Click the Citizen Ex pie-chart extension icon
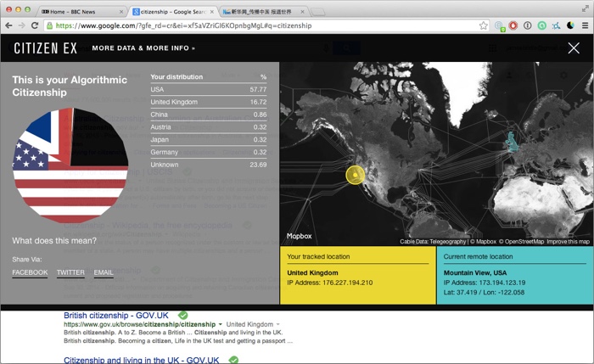 pos(570,25)
